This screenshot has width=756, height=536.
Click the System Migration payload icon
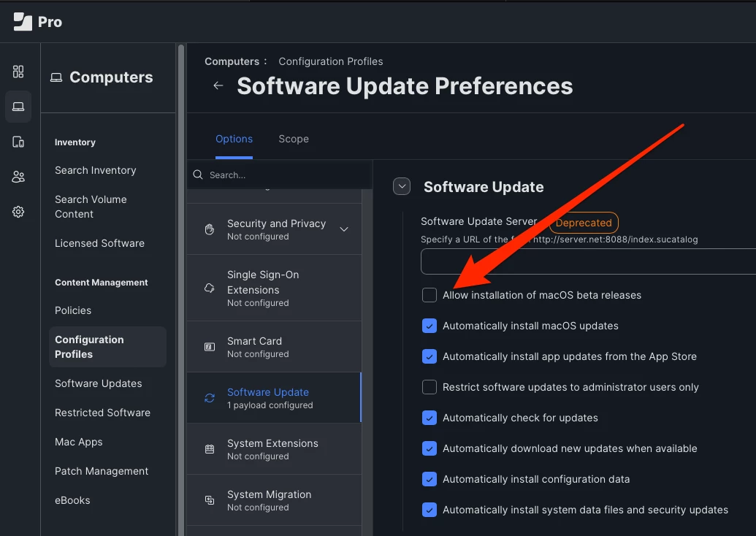point(209,500)
